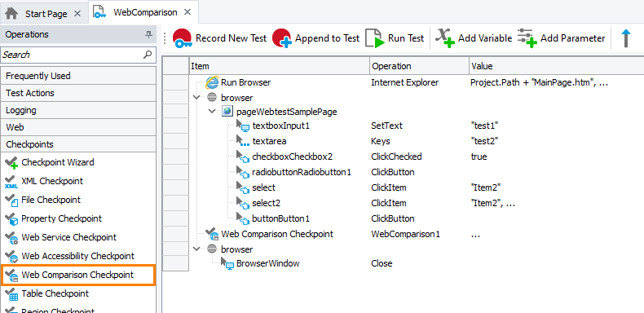Close the Start Page tab
Image resolution: width=644 pixels, height=313 pixels.
click(x=77, y=14)
